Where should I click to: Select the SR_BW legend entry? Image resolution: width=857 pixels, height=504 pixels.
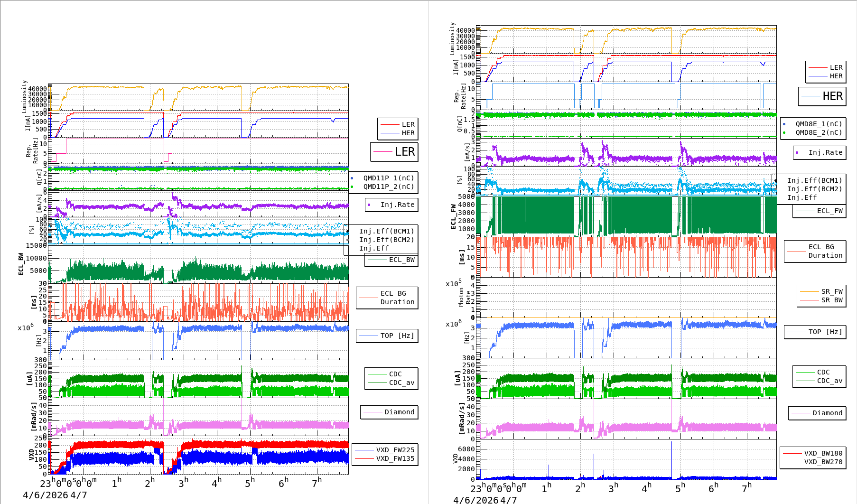[831, 300]
